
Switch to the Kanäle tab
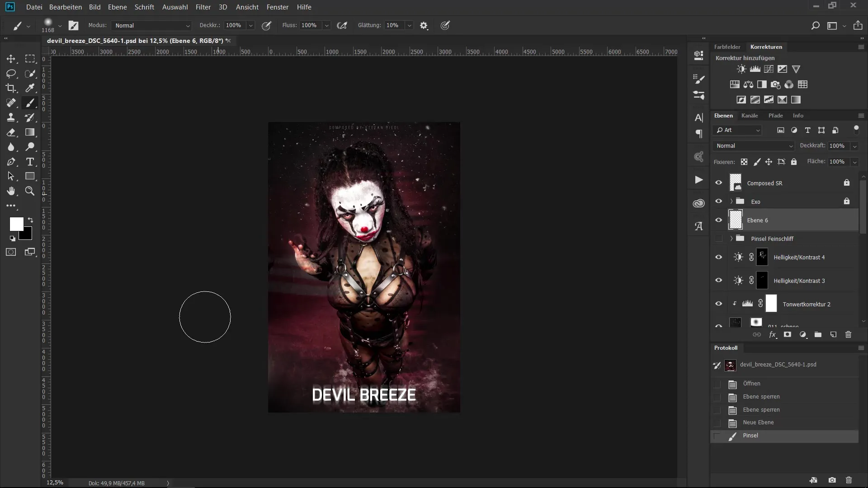(x=750, y=116)
